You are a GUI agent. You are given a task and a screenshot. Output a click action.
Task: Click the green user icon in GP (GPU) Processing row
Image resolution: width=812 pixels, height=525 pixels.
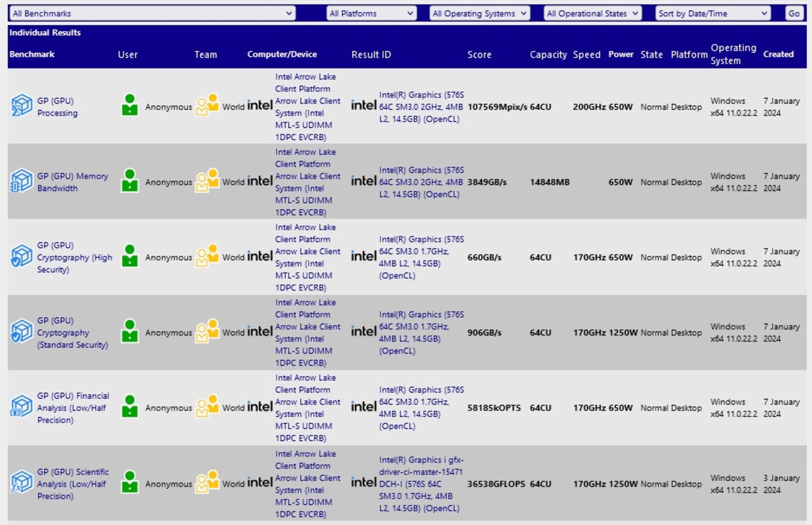[130, 104]
